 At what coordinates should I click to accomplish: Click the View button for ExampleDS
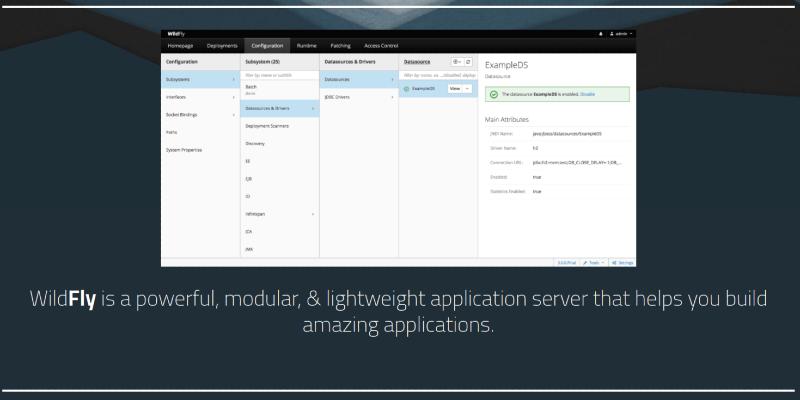(455, 88)
